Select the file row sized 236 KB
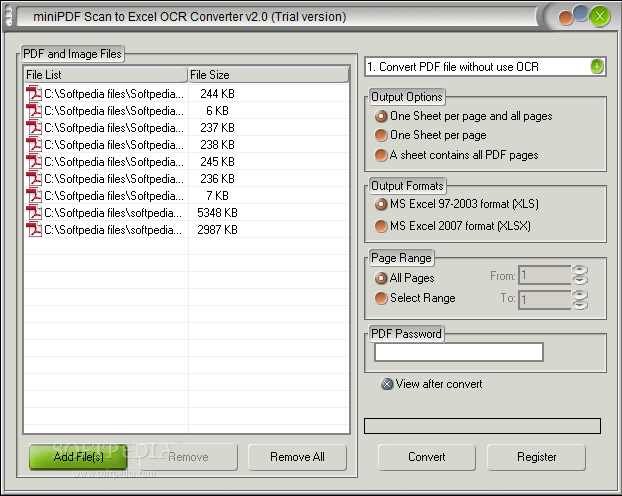This screenshot has width=622, height=496. [186, 179]
